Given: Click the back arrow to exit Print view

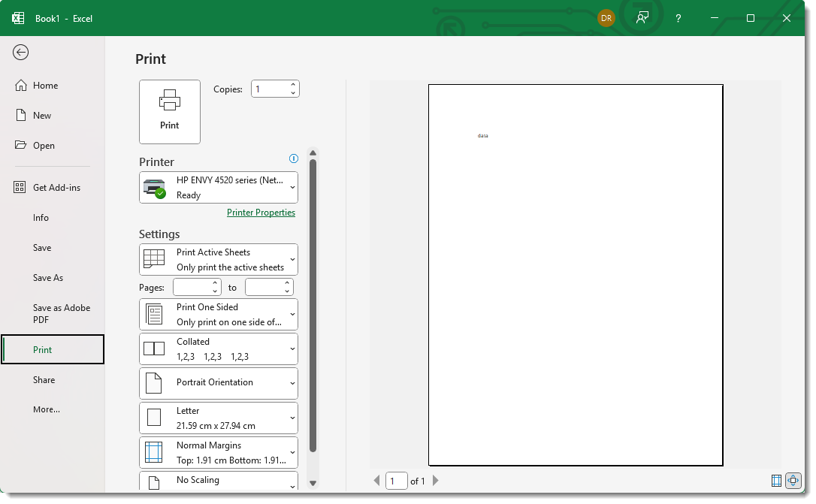Looking at the screenshot, I should (20, 53).
